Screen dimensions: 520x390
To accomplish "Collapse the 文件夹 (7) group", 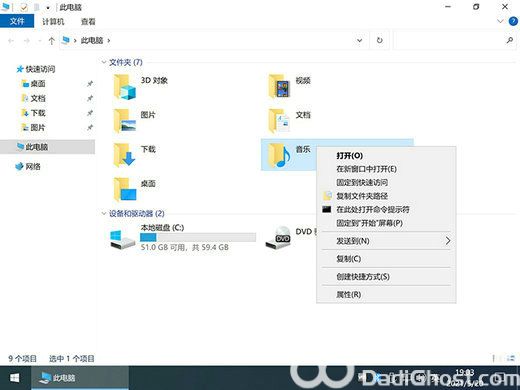I will 104,62.
